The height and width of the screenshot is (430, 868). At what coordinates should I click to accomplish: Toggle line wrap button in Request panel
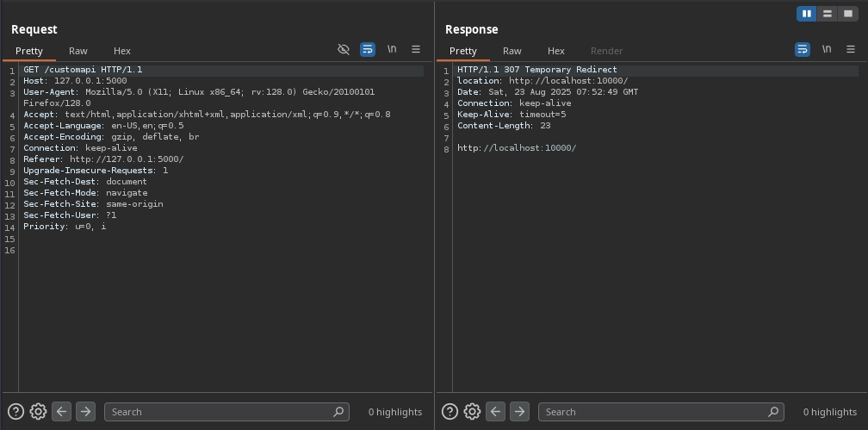368,49
